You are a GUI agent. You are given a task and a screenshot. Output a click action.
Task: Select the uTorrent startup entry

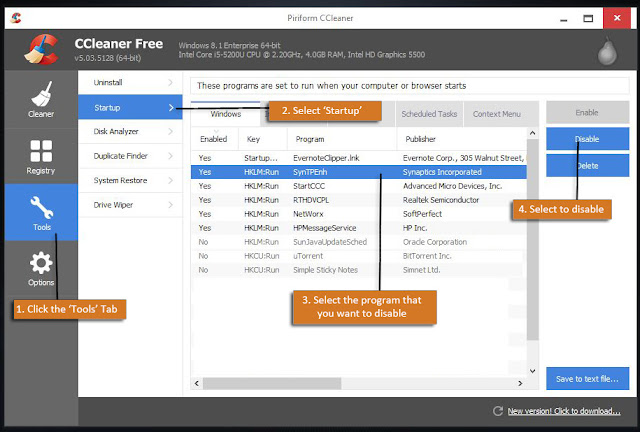click(x=359, y=256)
